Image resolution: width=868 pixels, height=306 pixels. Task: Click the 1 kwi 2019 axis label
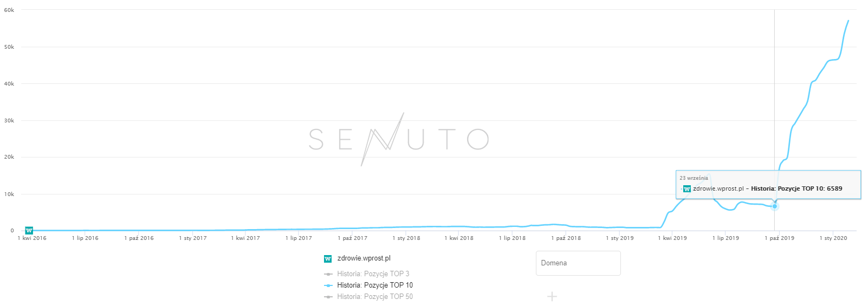672,238
